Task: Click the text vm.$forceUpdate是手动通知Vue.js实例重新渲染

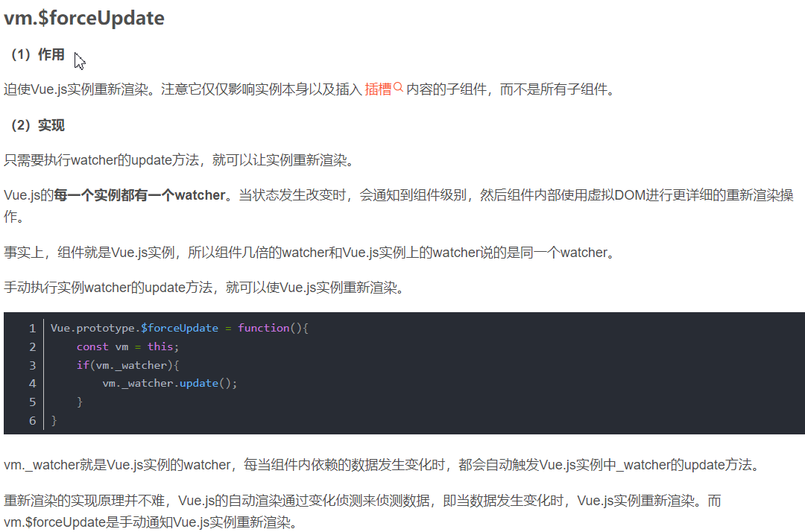Action: point(150,522)
